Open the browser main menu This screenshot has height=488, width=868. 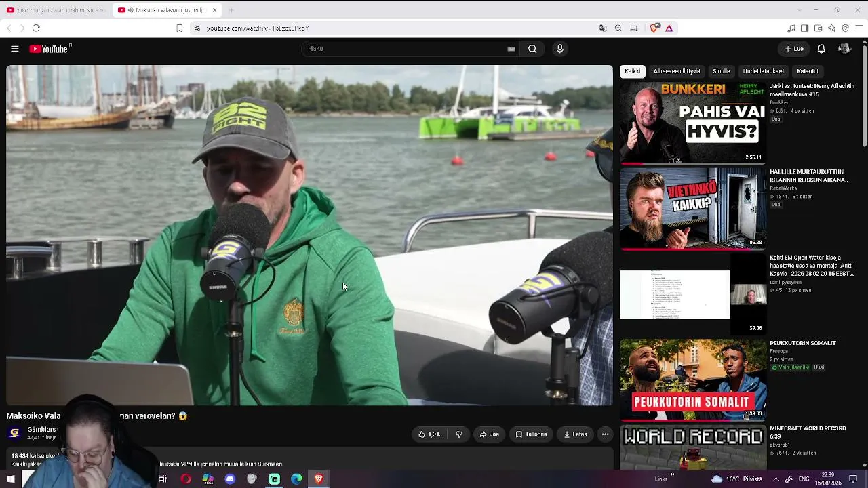[859, 28]
